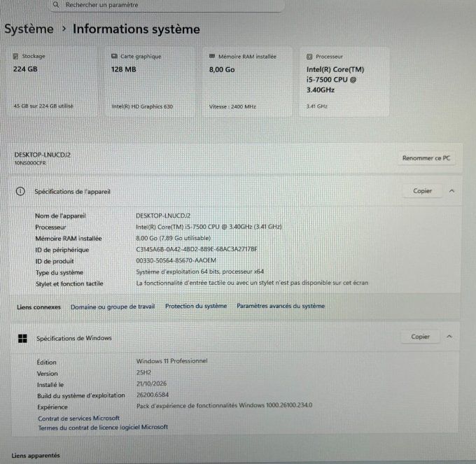476x464 pixels.
Task: Click '45 GB sur 224 GB utilisé' text
Action: pos(43,106)
